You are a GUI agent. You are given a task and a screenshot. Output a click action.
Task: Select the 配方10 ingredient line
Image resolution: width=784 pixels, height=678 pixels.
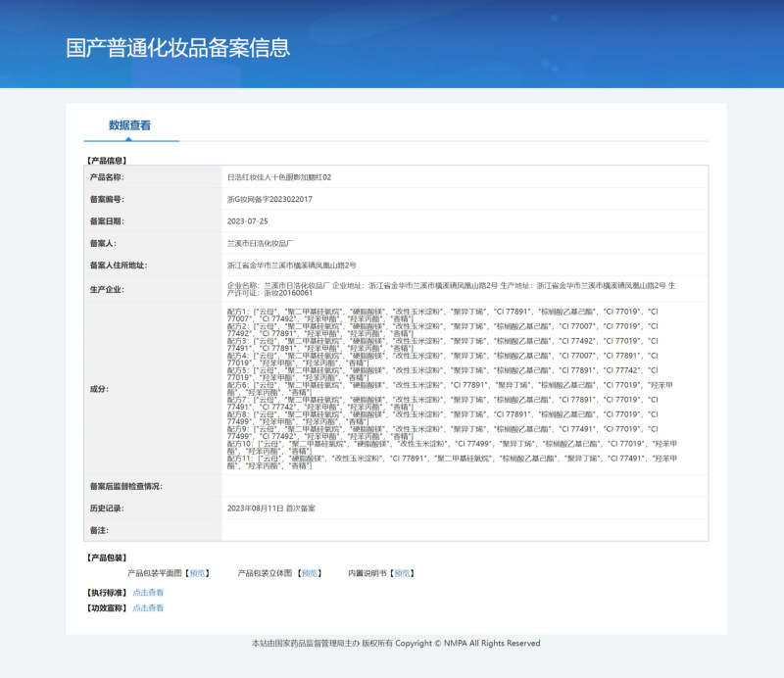click(x=452, y=448)
